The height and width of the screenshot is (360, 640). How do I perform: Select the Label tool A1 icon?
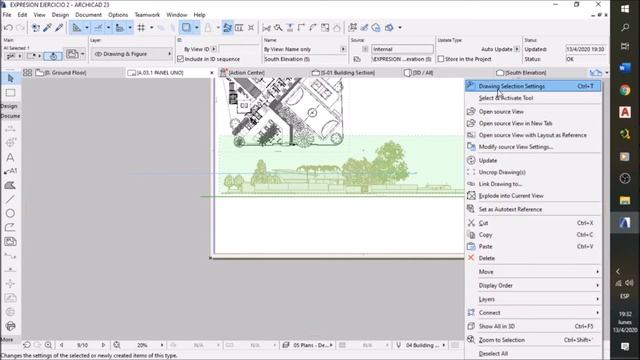[x=11, y=171]
